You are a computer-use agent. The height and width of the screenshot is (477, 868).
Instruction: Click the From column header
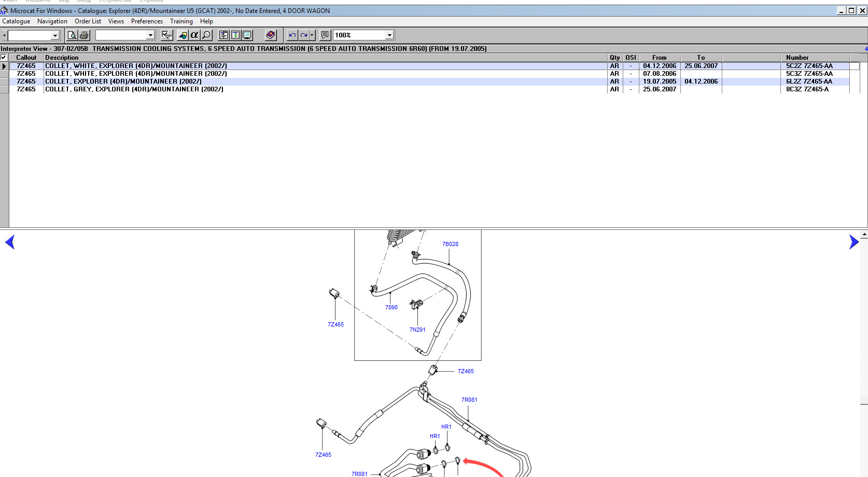[x=660, y=58]
